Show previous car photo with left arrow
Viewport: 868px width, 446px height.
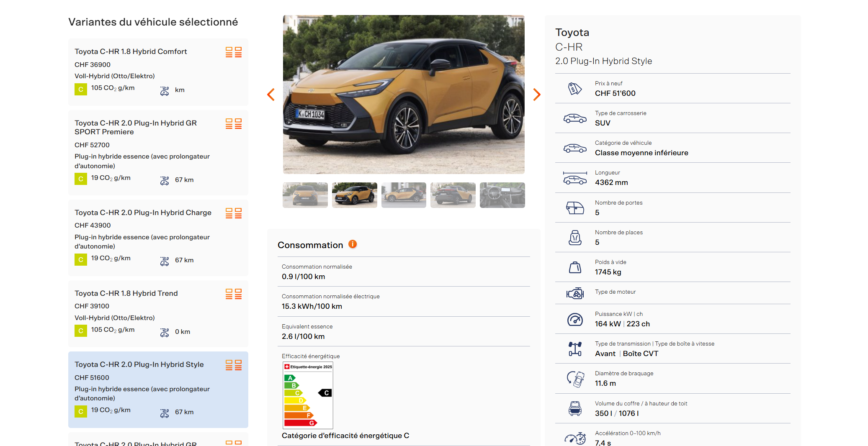tap(271, 95)
